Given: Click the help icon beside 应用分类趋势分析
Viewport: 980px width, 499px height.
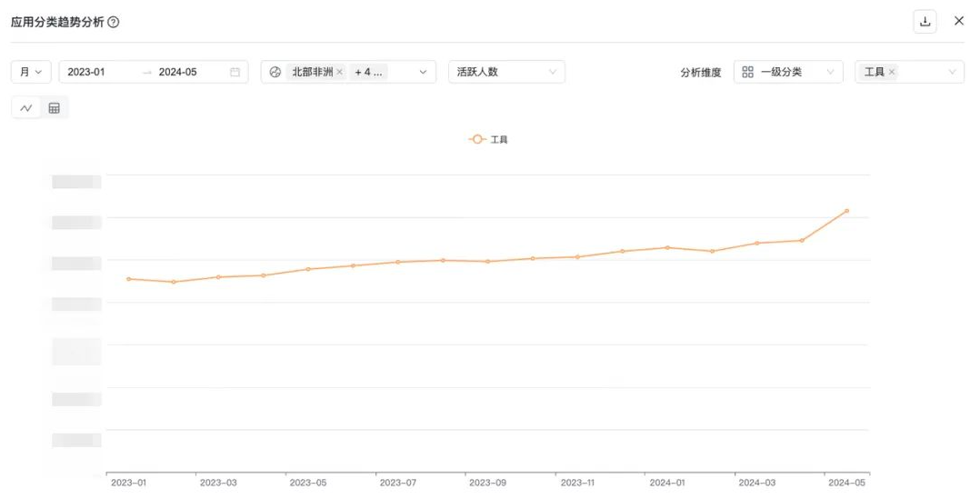Looking at the screenshot, I should [x=114, y=22].
